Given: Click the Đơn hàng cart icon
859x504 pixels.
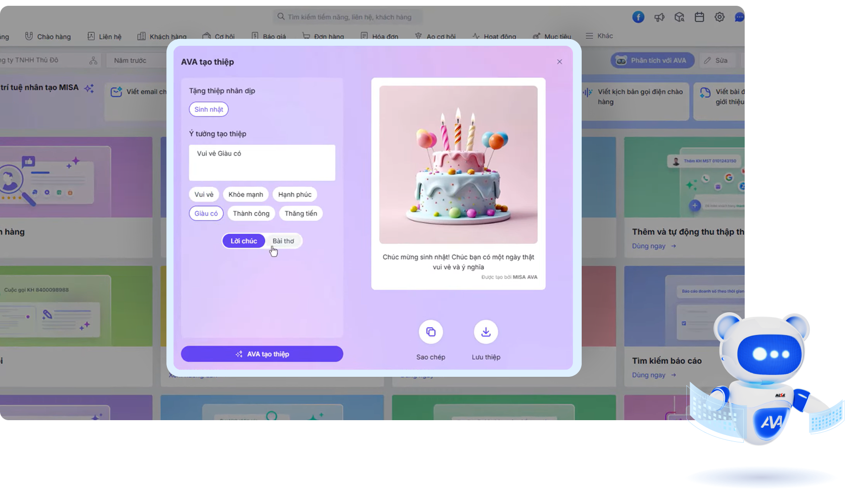Looking at the screenshot, I should (x=306, y=36).
